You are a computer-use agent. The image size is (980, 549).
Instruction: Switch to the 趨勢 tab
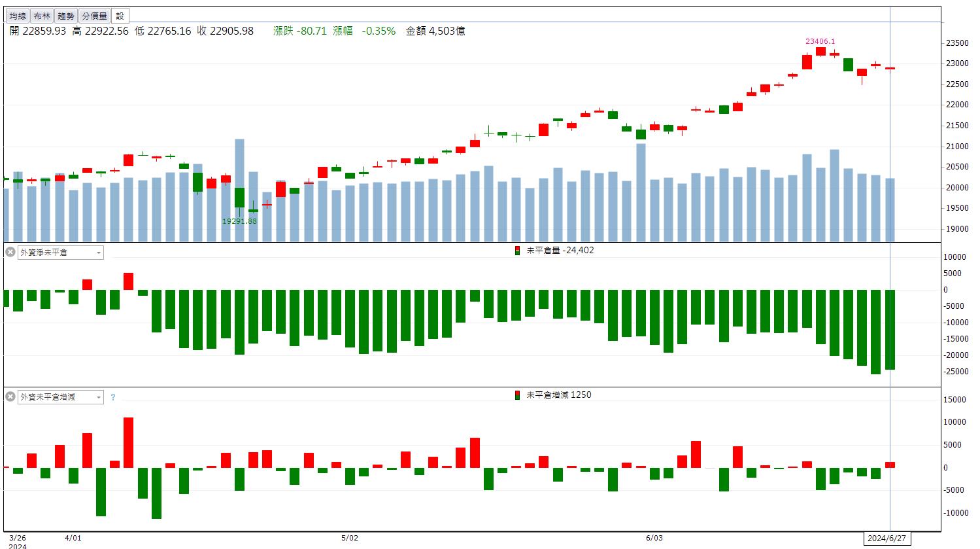click(65, 16)
